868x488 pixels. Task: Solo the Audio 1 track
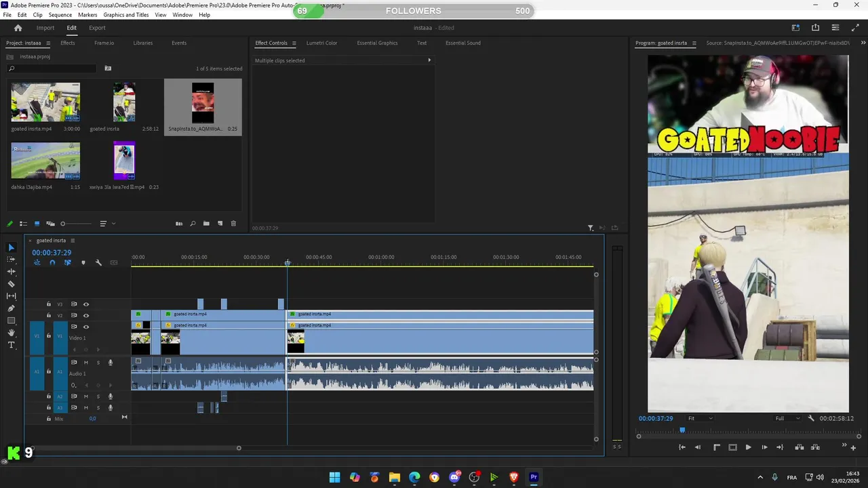click(x=98, y=363)
